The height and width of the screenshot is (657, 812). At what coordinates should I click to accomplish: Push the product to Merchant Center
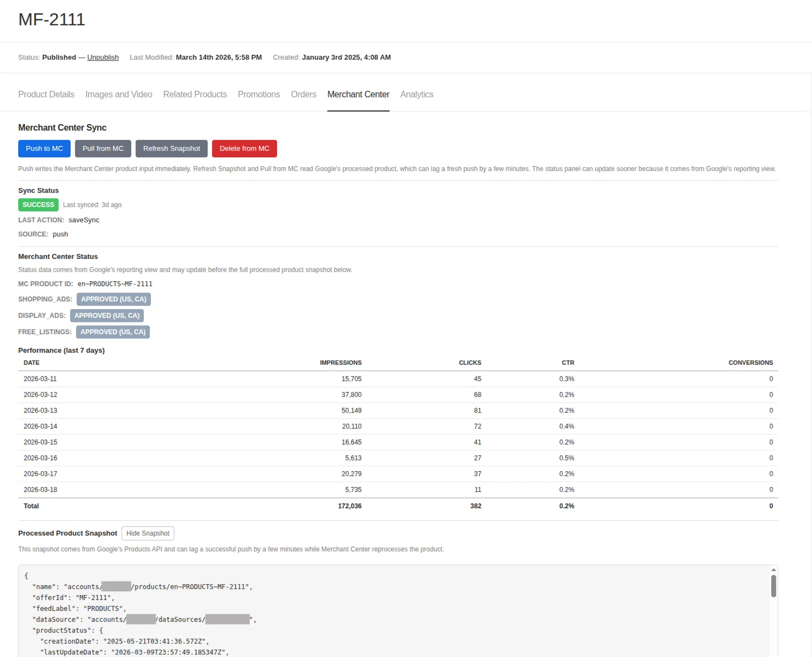(x=44, y=149)
